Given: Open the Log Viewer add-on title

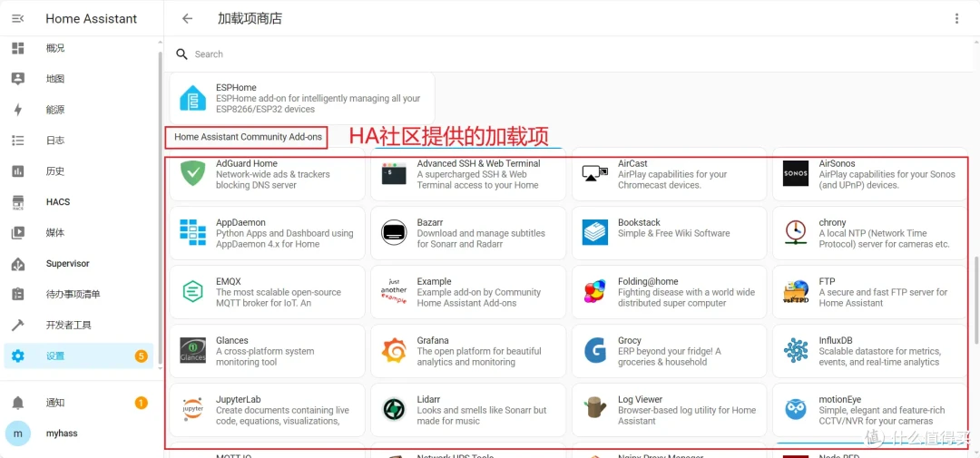Looking at the screenshot, I should (640, 399).
